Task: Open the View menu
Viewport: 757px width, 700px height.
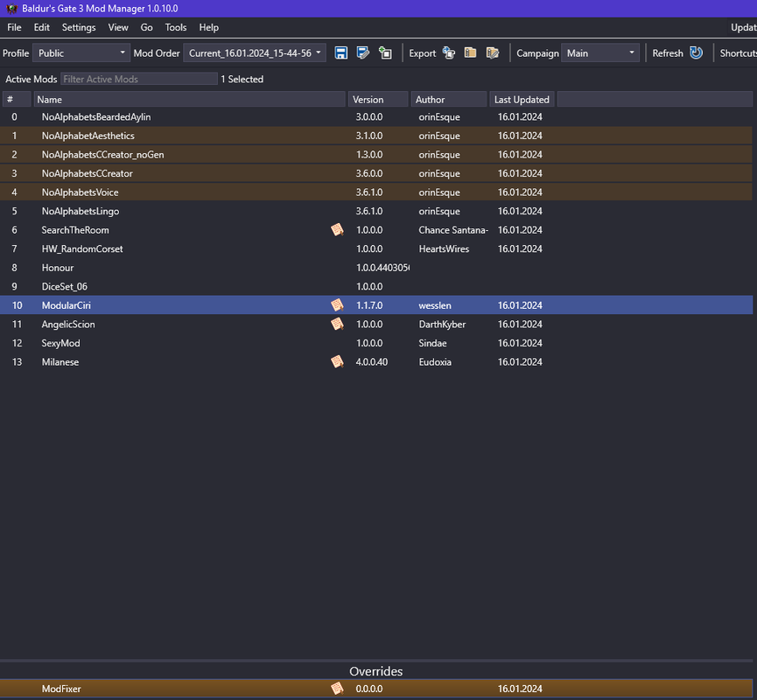Action: pos(118,27)
